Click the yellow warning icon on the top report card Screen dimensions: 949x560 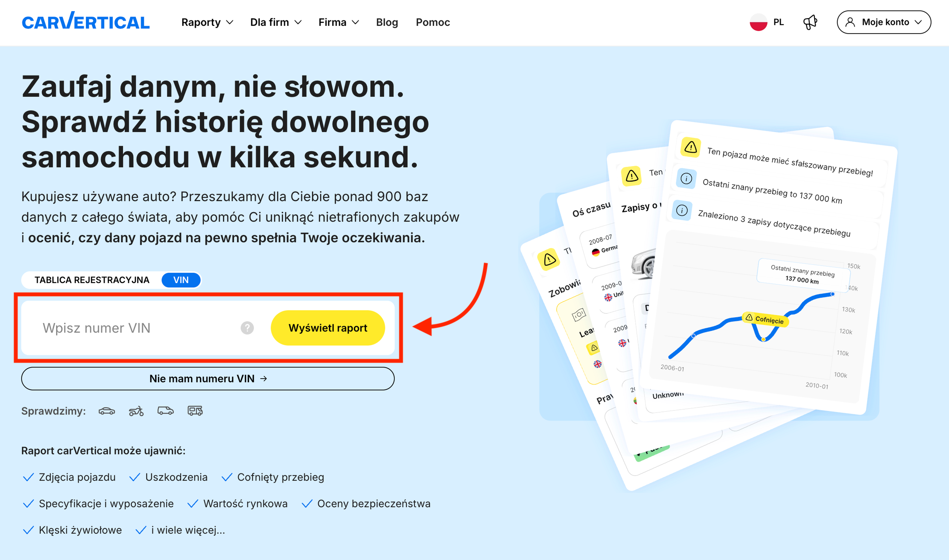tap(690, 147)
